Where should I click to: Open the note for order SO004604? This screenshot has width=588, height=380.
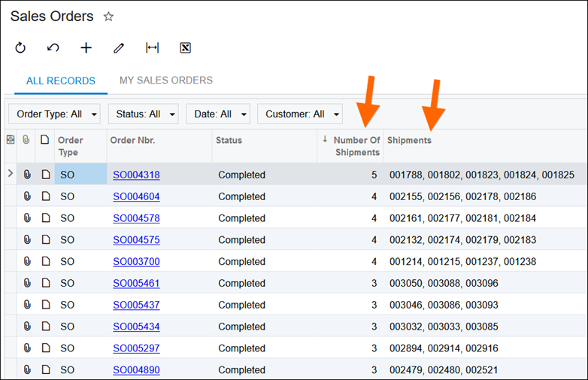pos(46,196)
